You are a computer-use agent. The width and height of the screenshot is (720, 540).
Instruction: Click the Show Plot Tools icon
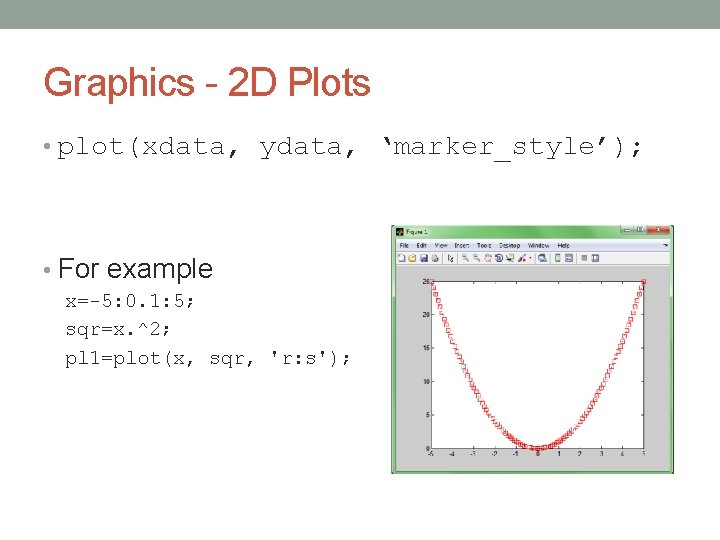596,258
